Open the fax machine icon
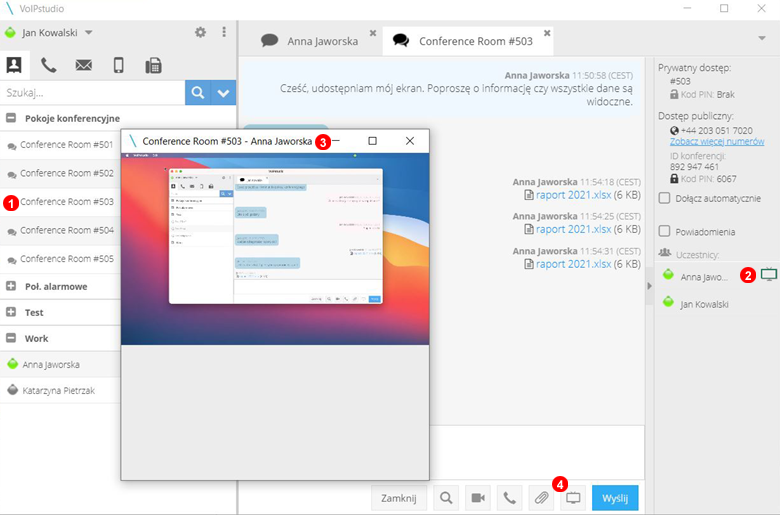Image resolution: width=780 pixels, height=515 pixels. click(153, 65)
